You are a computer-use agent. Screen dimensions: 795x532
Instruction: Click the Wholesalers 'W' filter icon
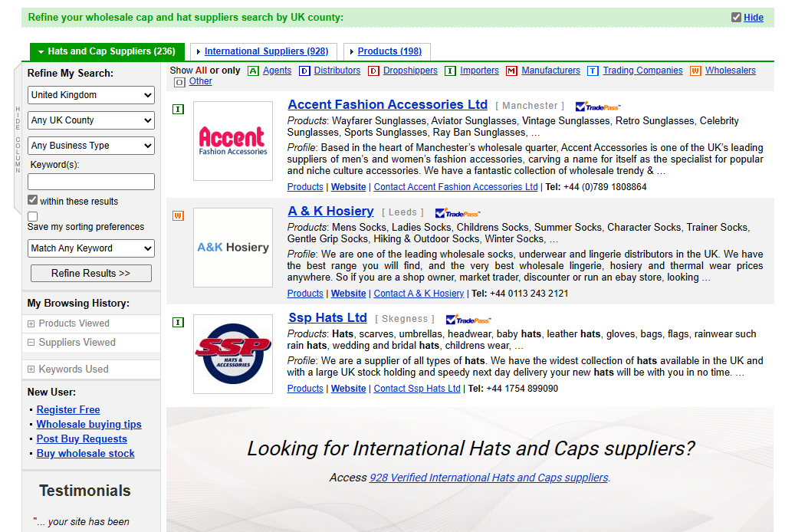coord(695,71)
